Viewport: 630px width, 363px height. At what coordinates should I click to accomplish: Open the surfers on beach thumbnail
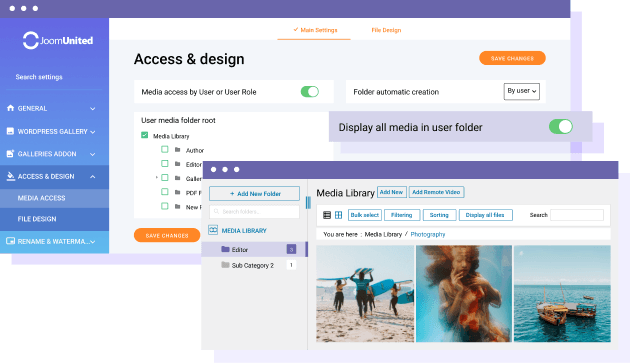coord(365,294)
